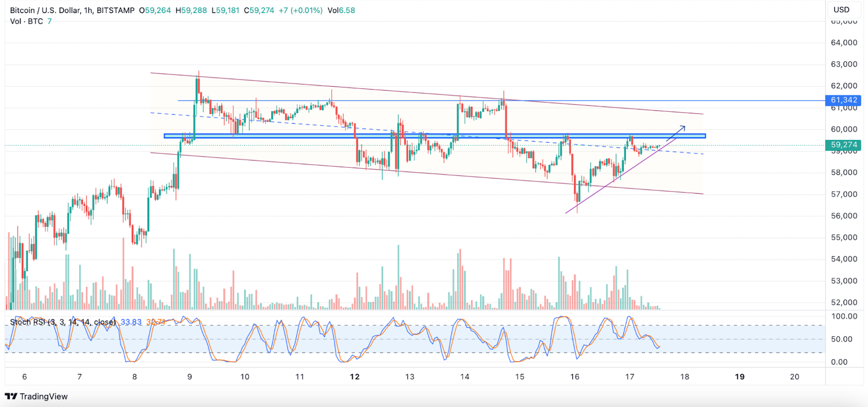Click the Stoch RSI value 33.83
This screenshot has width=868, height=407.
(131, 322)
